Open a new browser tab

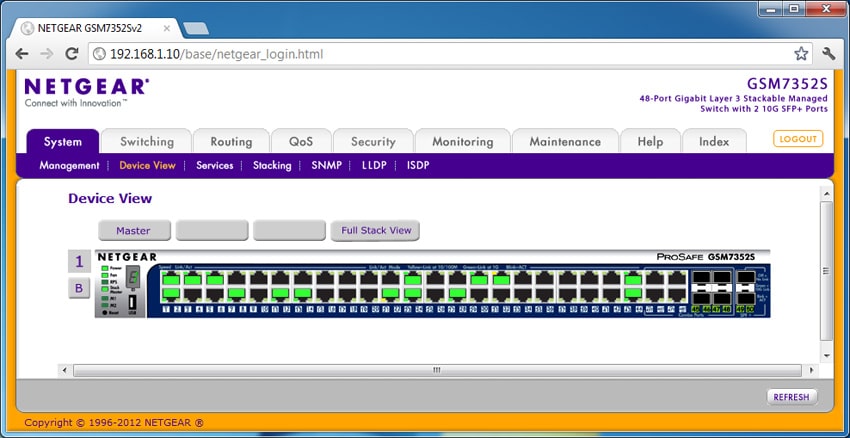196,28
